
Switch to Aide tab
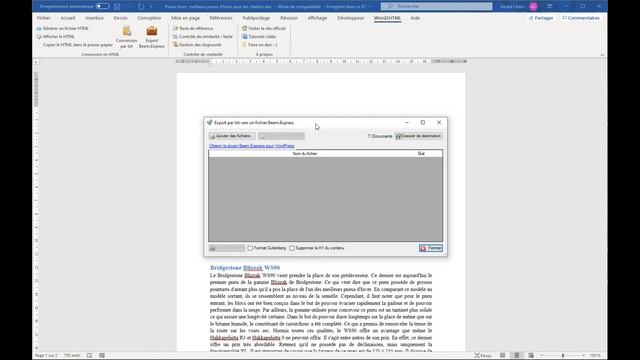tap(415, 18)
